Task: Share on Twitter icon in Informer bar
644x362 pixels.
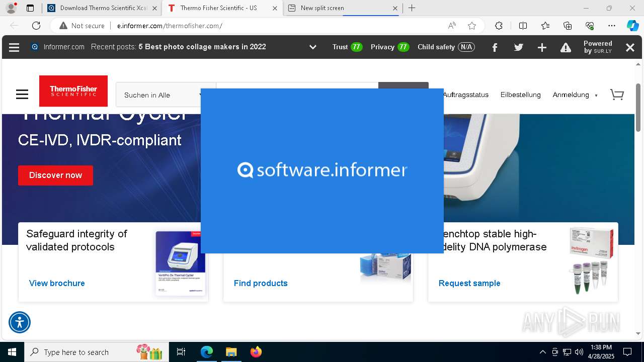Action: pyautogui.click(x=519, y=47)
